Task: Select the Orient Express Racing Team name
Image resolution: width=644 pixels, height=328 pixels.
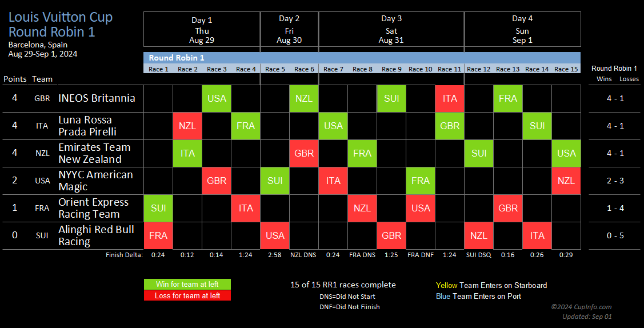Action: coord(94,208)
